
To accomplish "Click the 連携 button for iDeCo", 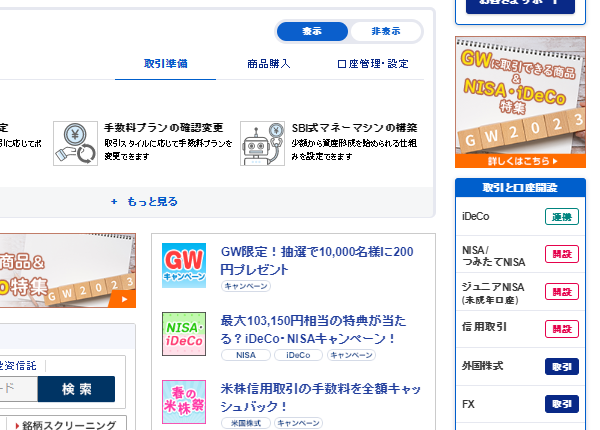I will [562, 217].
